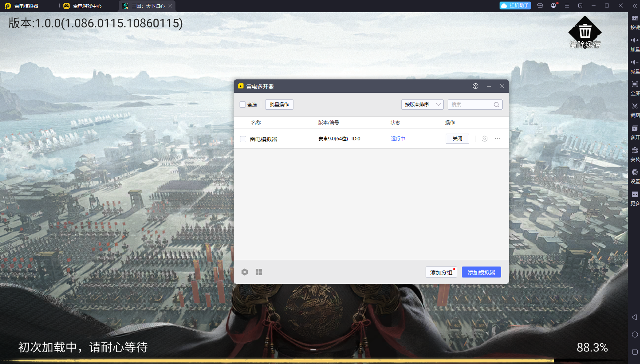Open the help icon in 雷电多开器
This screenshot has width=640, height=364.
click(x=475, y=86)
